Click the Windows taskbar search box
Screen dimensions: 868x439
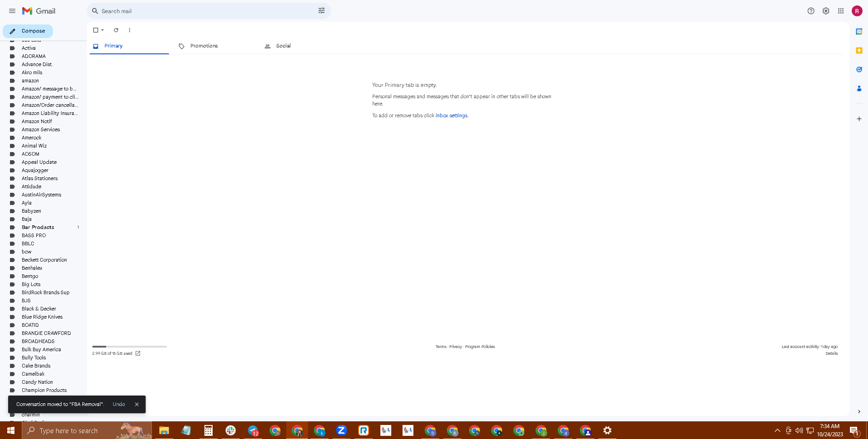point(87,430)
